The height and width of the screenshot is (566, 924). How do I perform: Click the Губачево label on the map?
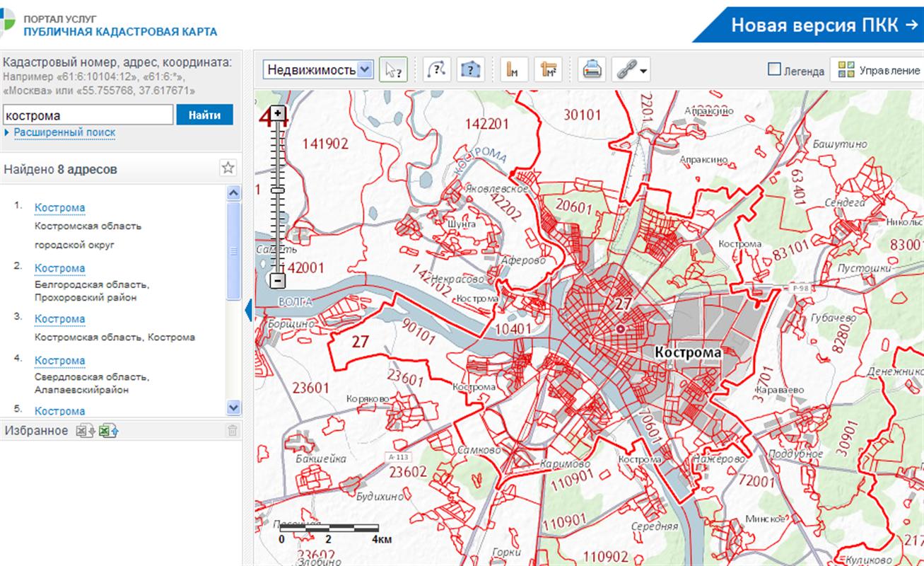834,318
